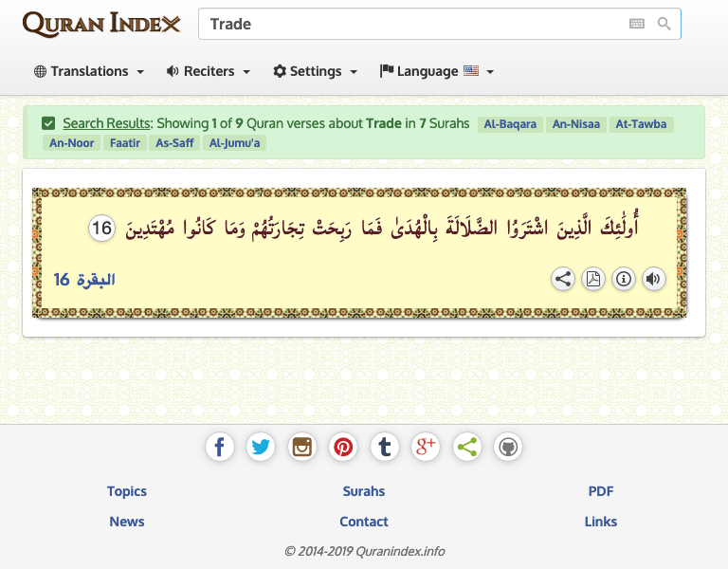Open the PDF footer link
Image resolution: width=728 pixels, height=569 pixels.
(601, 491)
